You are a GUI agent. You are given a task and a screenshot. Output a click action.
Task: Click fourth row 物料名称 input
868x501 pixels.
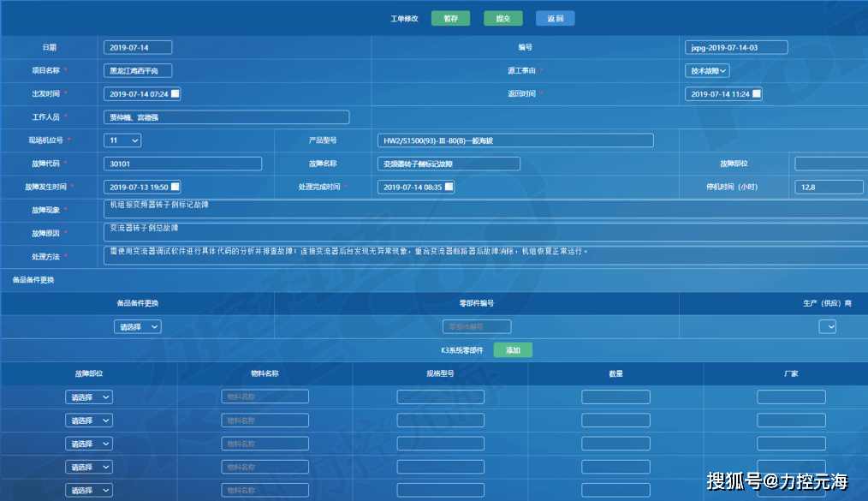point(265,467)
